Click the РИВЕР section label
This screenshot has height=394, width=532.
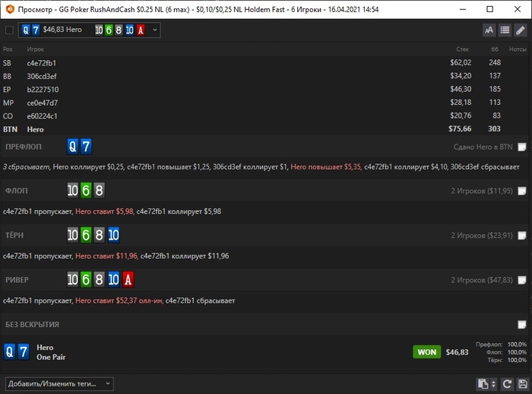pyautogui.click(x=17, y=280)
